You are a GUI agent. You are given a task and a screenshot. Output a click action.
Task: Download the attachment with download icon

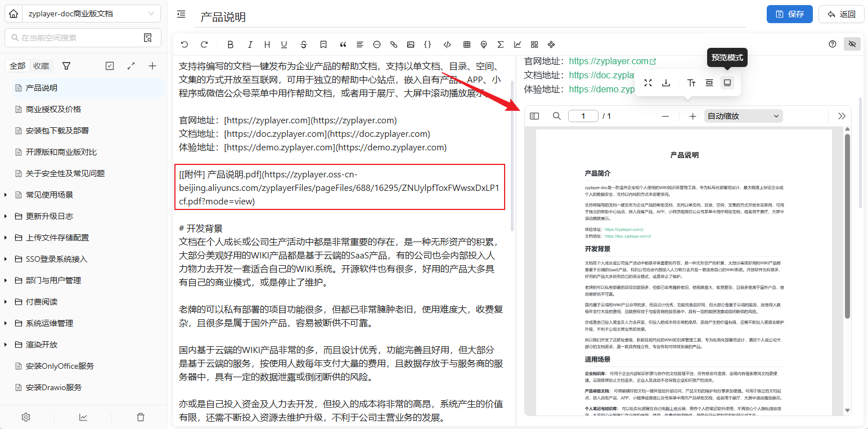point(666,83)
